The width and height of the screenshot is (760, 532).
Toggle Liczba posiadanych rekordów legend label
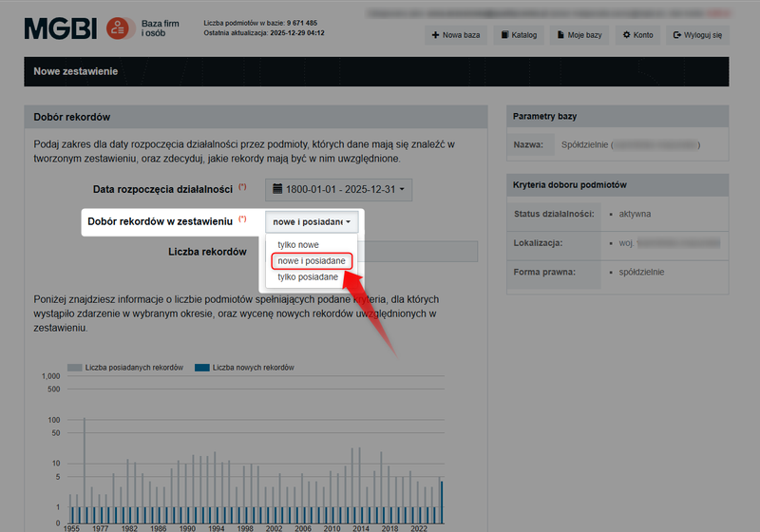click(133, 368)
